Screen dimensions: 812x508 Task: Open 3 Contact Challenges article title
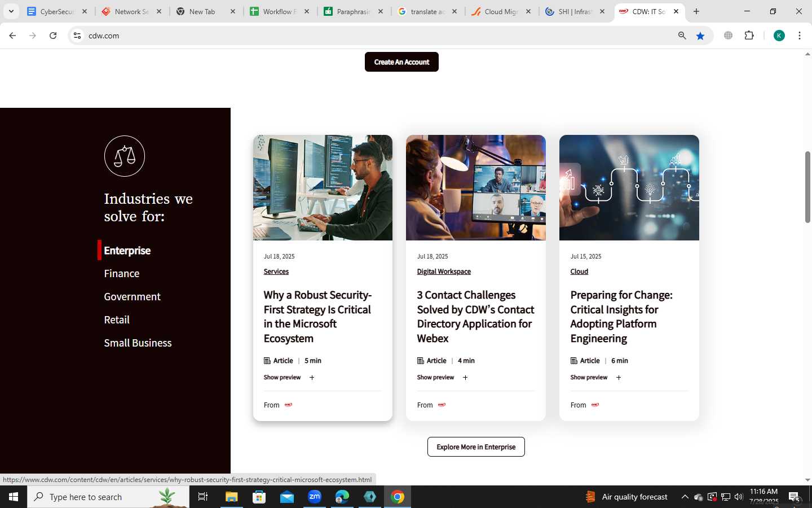tap(475, 317)
